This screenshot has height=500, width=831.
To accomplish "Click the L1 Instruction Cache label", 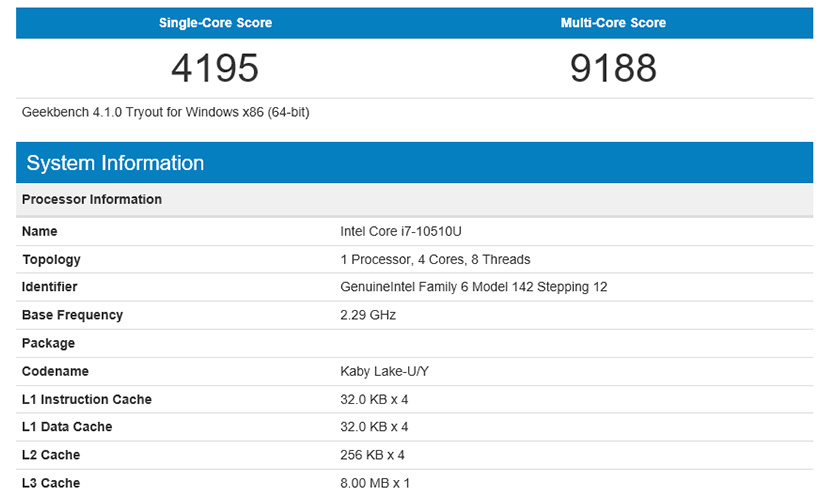I will pyautogui.click(x=87, y=400).
